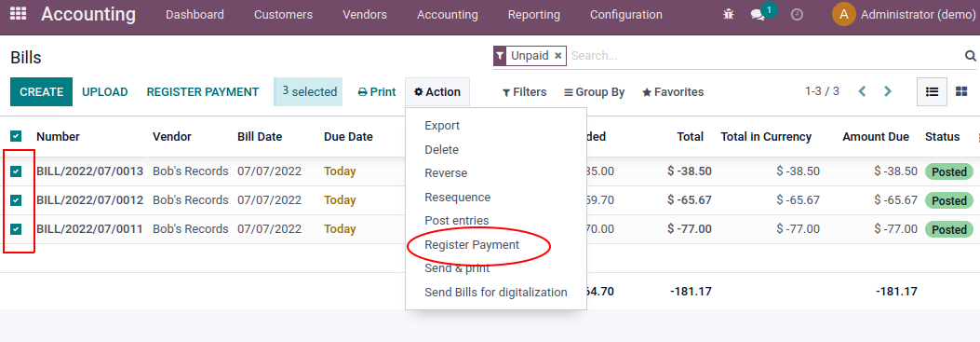Screen dimensions: 980x342
Task: Remove the Unpaid filter tag
Action: click(x=558, y=56)
